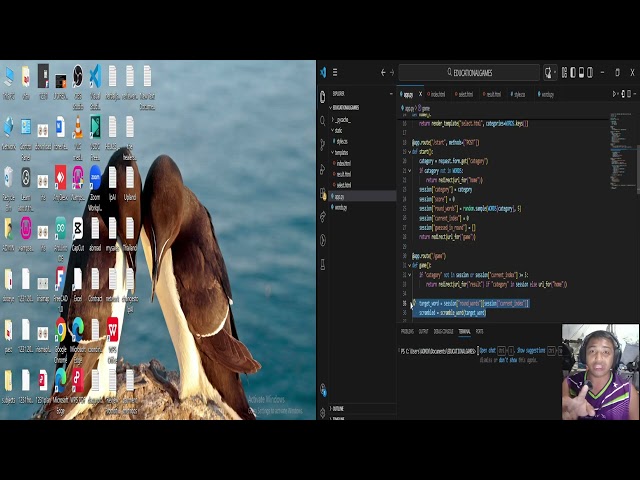Open the Source Control view
This screenshot has width=640, height=480.
coord(323,144)
